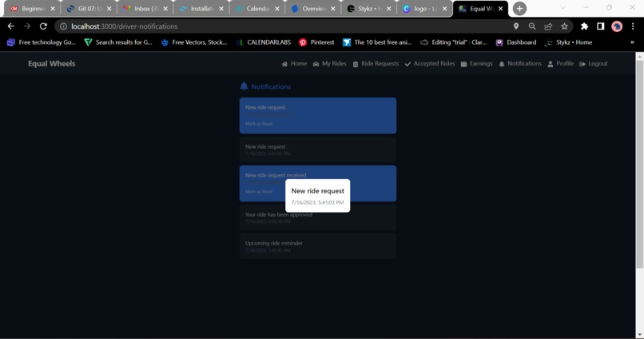This screenshot has height=339, width=644.
Task: Click the Equal Wheels brand logo text
Action: 52,64
